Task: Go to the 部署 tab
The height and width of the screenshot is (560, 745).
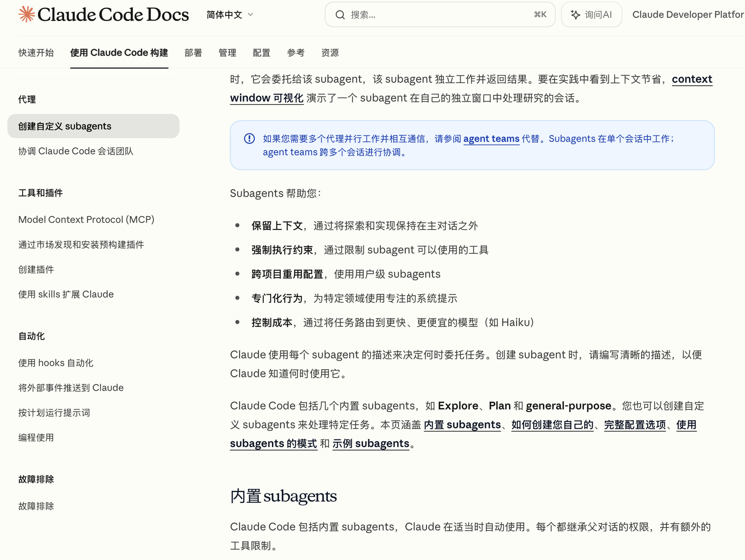Action: [193, 53]
